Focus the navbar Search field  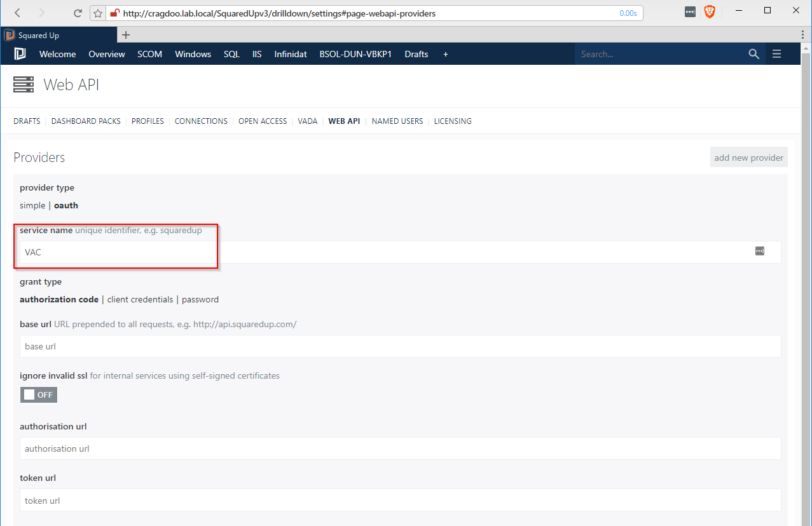[x=659, y=54]
